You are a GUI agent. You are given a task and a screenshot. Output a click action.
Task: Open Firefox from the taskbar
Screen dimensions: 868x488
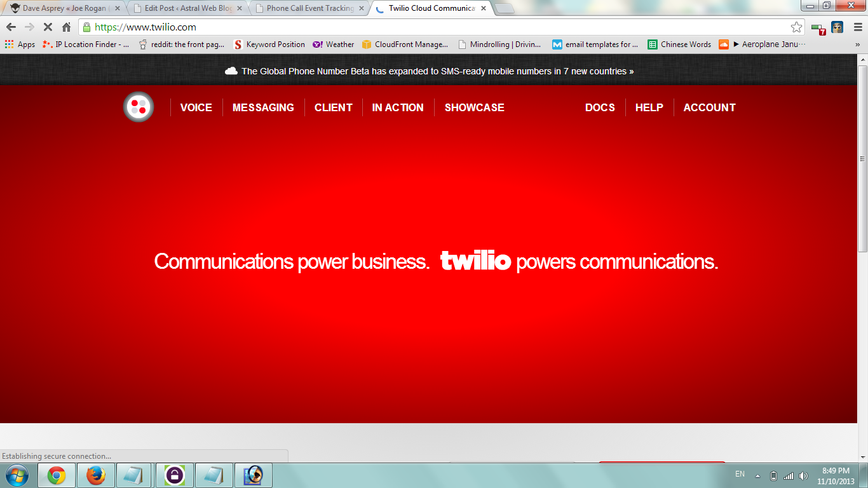click(96, 475)
